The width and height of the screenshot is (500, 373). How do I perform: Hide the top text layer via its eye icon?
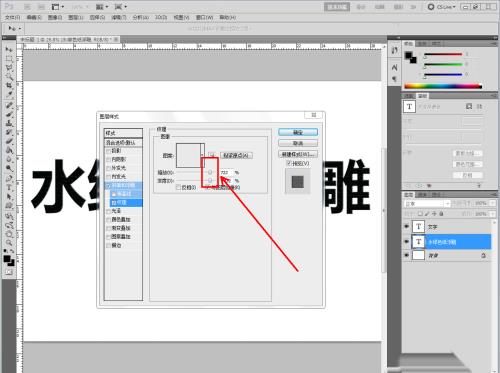click(x=406, y=227)
